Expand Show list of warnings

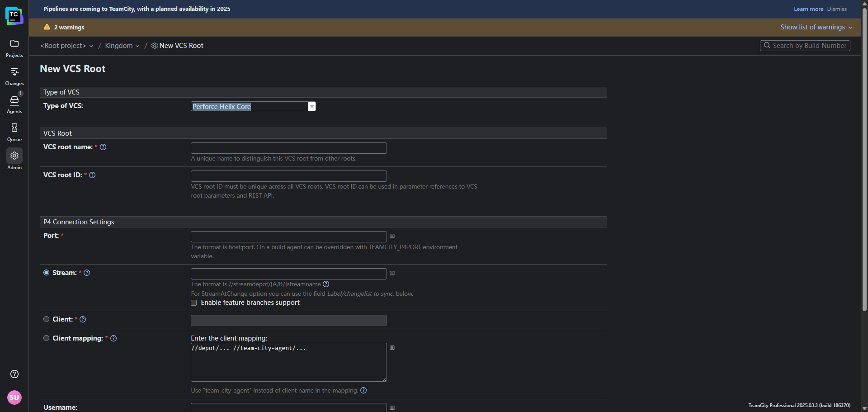[x=816, y=27]
